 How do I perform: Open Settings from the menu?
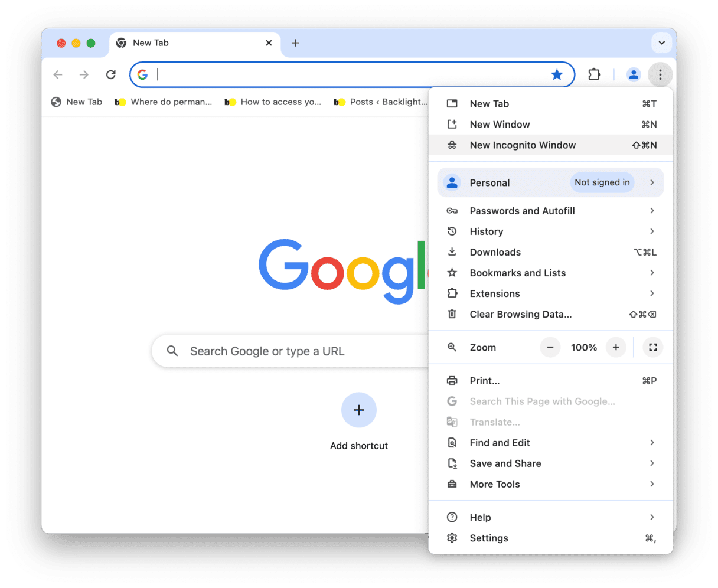point(550,538)
